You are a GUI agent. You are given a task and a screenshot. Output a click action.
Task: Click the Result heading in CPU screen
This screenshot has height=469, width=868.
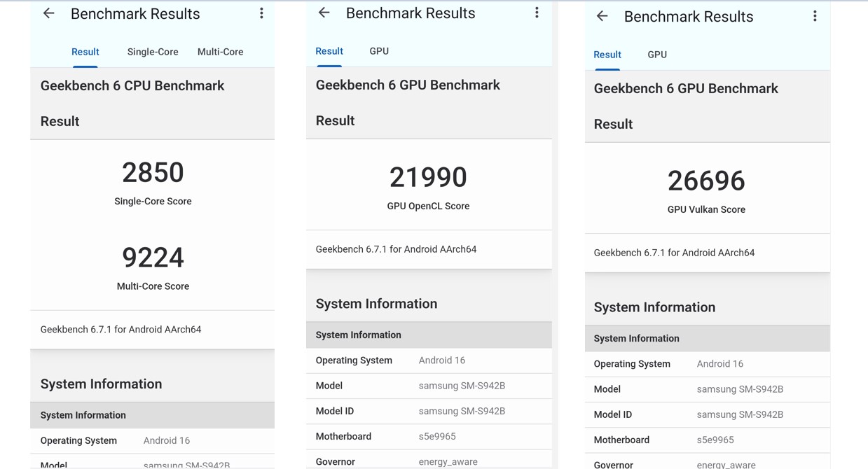point(60,122)
